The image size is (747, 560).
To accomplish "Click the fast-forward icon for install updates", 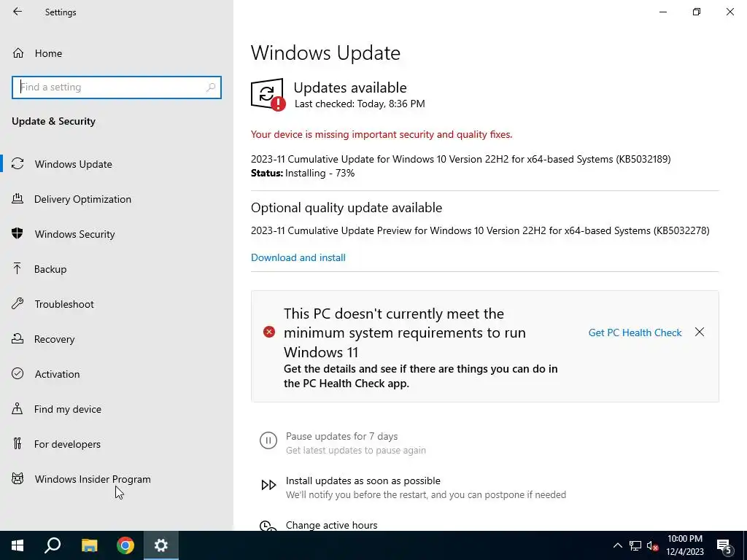I will click(268, 485).
